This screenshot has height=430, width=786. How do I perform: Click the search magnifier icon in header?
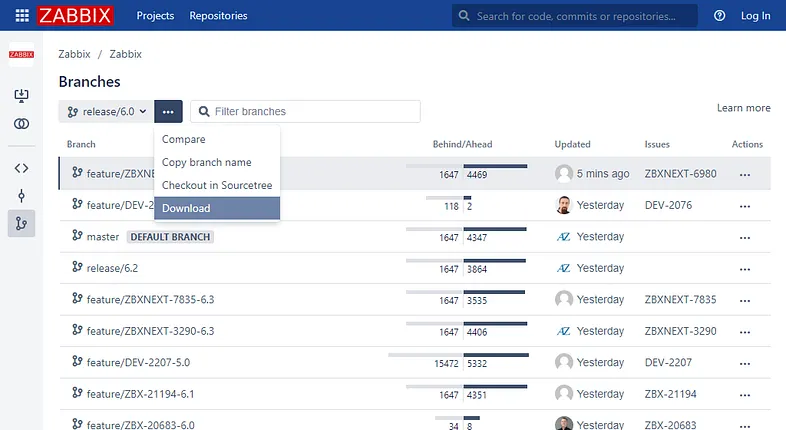464,16
